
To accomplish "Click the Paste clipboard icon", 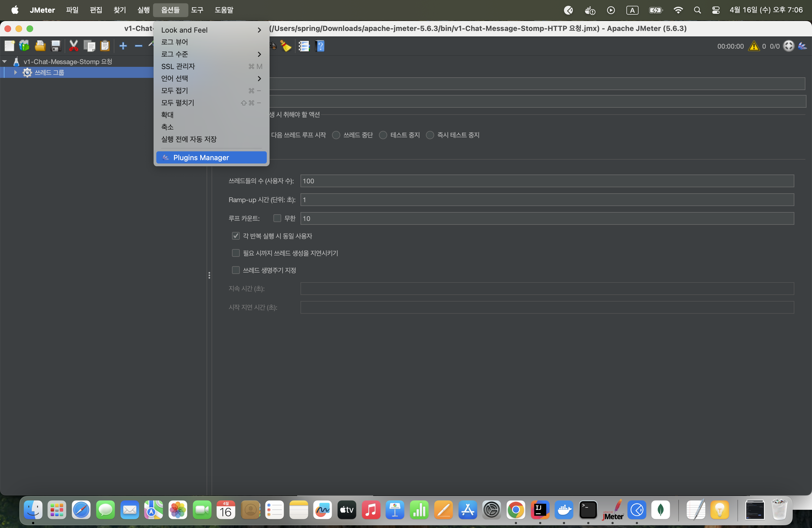I will (x=105, y=46).
